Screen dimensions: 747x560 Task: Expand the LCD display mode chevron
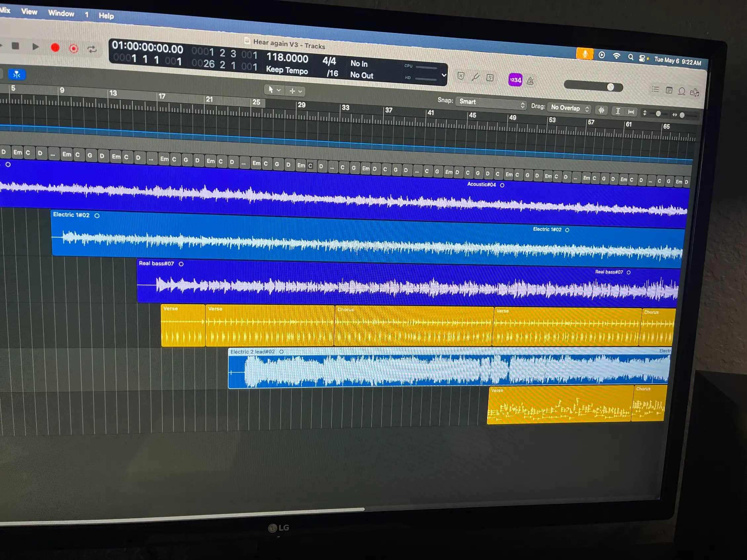coord(444,75)
